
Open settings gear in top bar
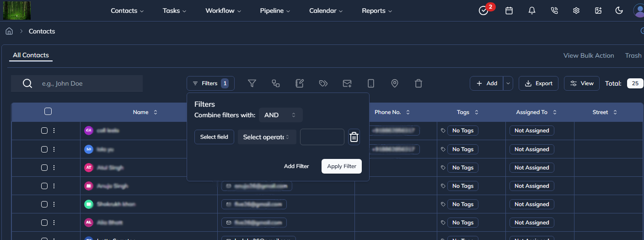[x=576, y=11]
